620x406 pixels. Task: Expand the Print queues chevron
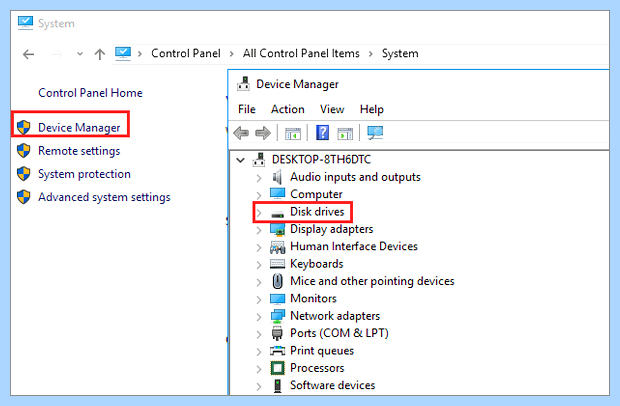(259, 352)
